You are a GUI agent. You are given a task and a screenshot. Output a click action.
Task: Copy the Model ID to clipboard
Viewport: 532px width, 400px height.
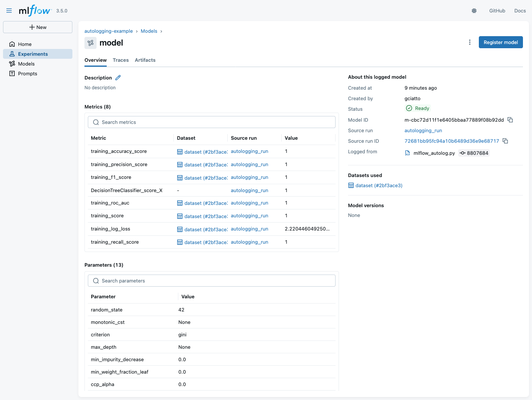pyautogui.click(x=510, y=120)
